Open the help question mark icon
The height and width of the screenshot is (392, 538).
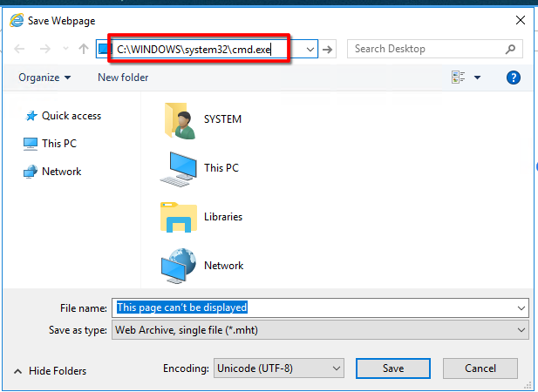514,78
